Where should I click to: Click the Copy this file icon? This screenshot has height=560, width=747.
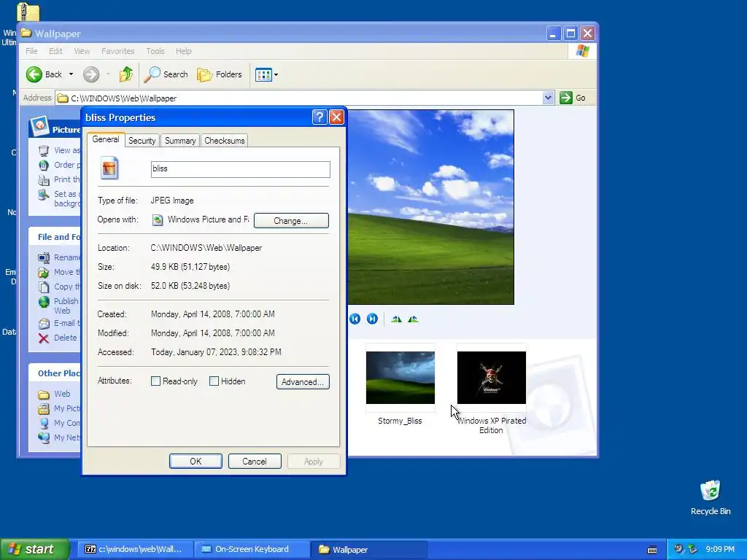tap(44, 287)
